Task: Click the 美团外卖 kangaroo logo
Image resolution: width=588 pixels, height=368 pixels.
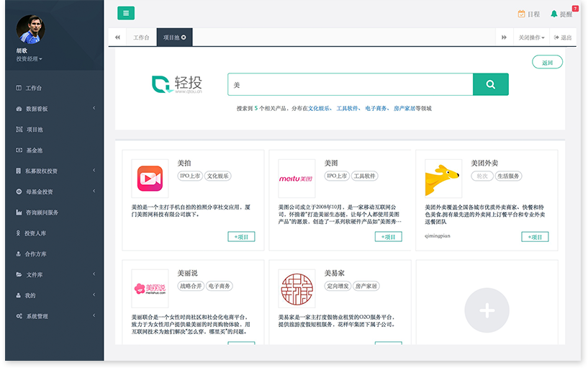Action: (443, 179)
